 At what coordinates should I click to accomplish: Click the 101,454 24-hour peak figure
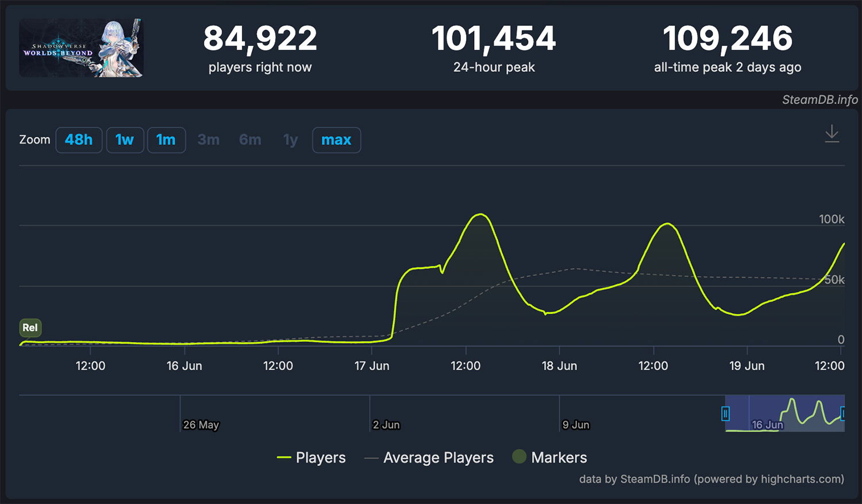tap(494, 39)
